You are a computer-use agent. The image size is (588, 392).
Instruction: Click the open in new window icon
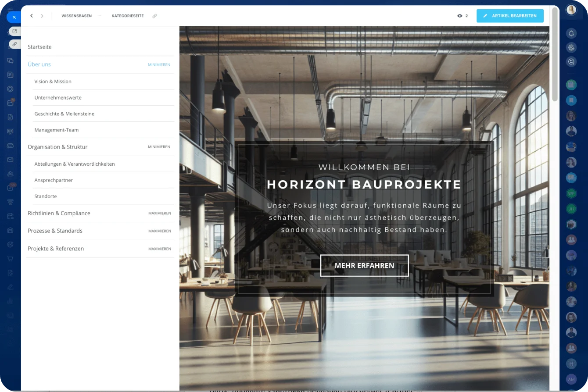[14, 31]
